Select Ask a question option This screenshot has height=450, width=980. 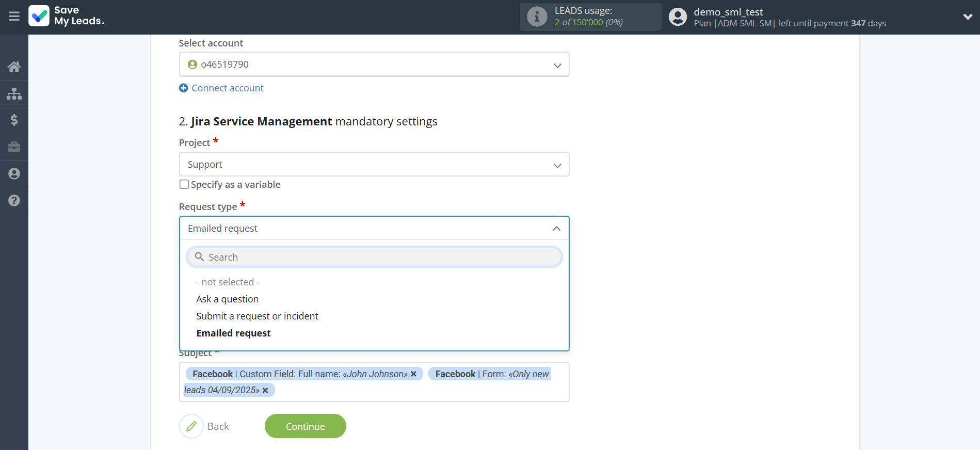pos(227,299)
